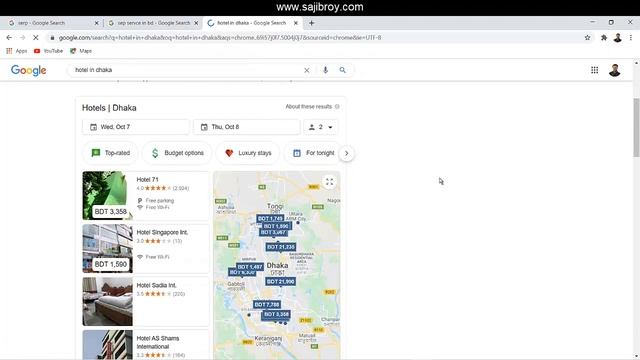Filter hotels For tonight
This screenshot has height=360, width=640.
coord(313,153)
